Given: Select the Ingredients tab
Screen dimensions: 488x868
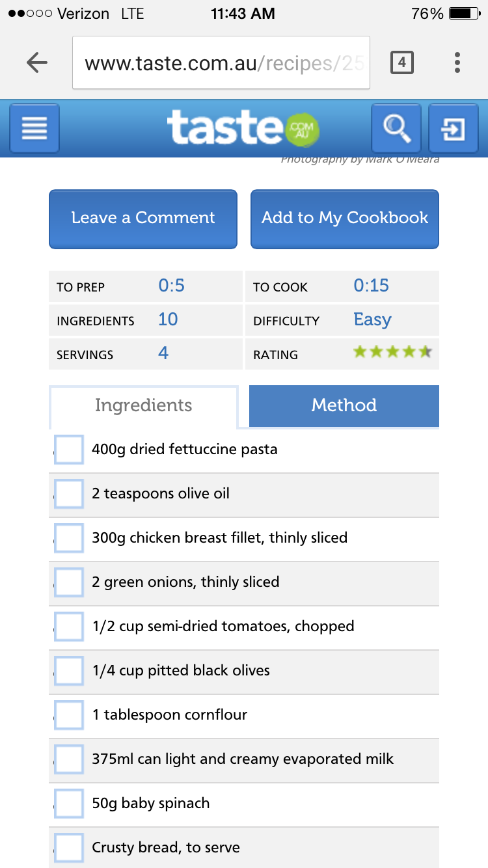Looking at the screenshot, I should tap(143, 406).
